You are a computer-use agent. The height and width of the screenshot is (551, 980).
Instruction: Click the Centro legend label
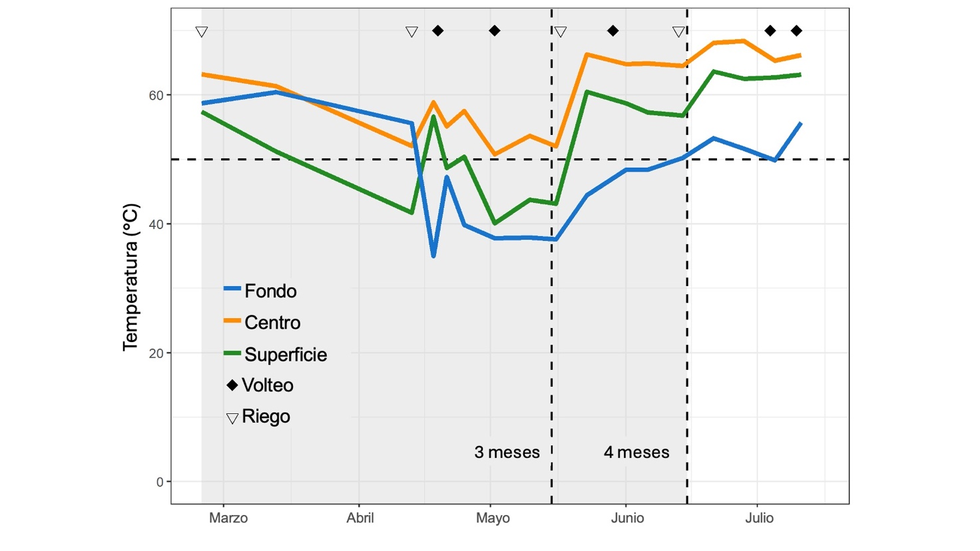[x=272, y=323]
